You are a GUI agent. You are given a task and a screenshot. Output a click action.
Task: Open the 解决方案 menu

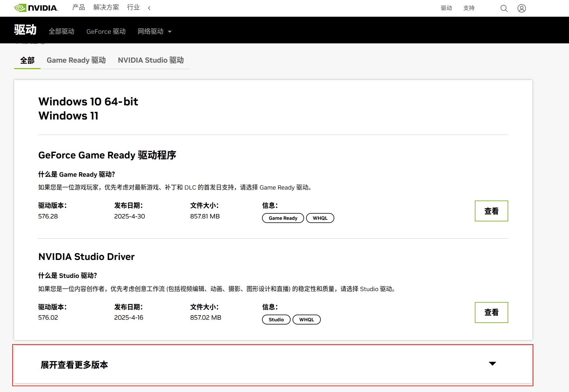point(106,7)
